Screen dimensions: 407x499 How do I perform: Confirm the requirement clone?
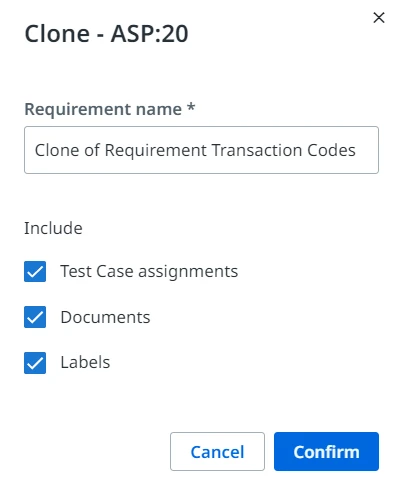326,452
